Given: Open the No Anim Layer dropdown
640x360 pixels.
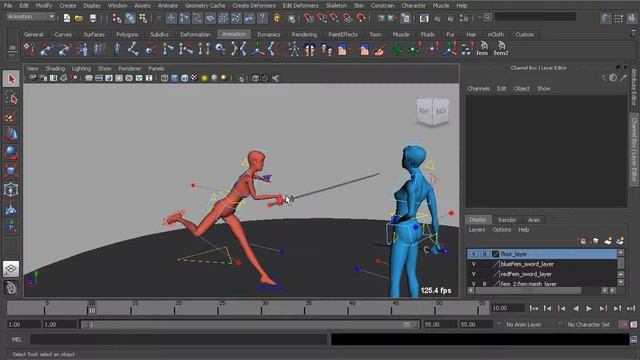Looking at the screenshot, I should [x=498, y=324].
